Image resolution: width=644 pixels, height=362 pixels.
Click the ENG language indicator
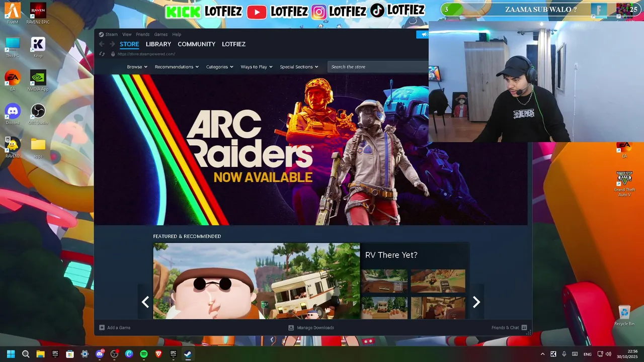pos(588,354)
